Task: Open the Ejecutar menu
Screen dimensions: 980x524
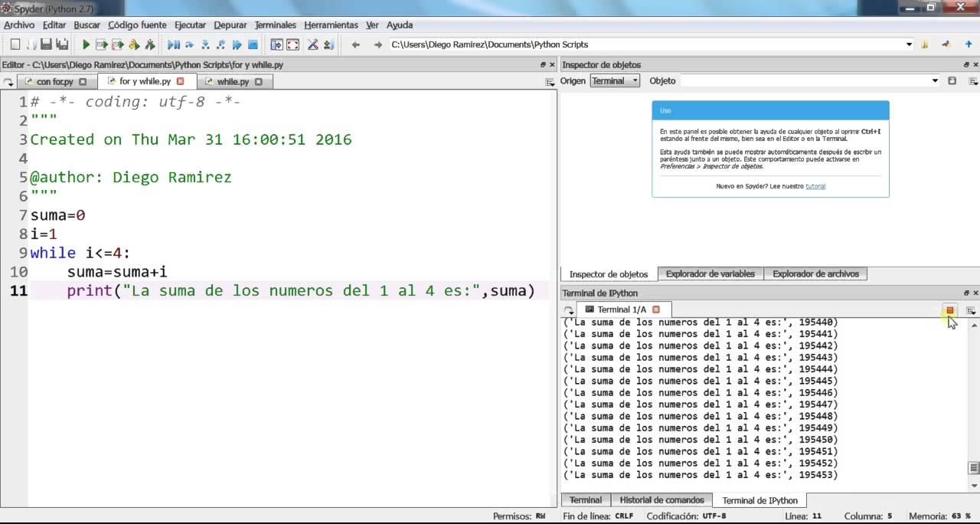Action: point(190,25)
